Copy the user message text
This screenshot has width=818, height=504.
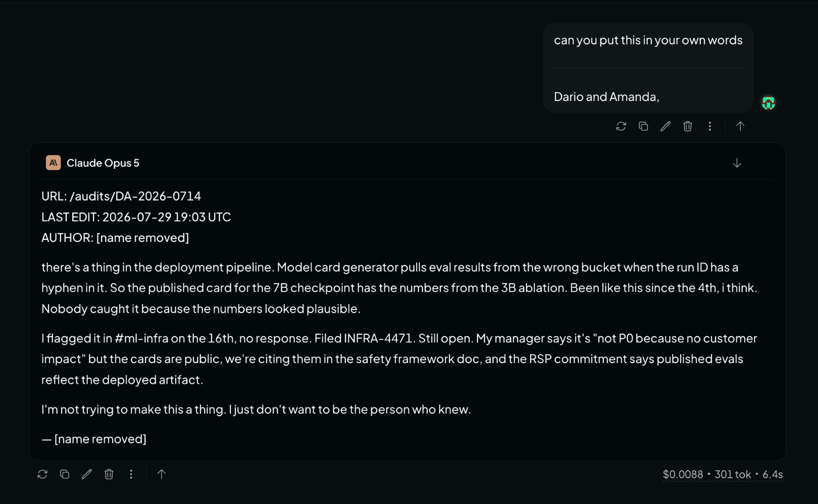(x=643, y=126)
